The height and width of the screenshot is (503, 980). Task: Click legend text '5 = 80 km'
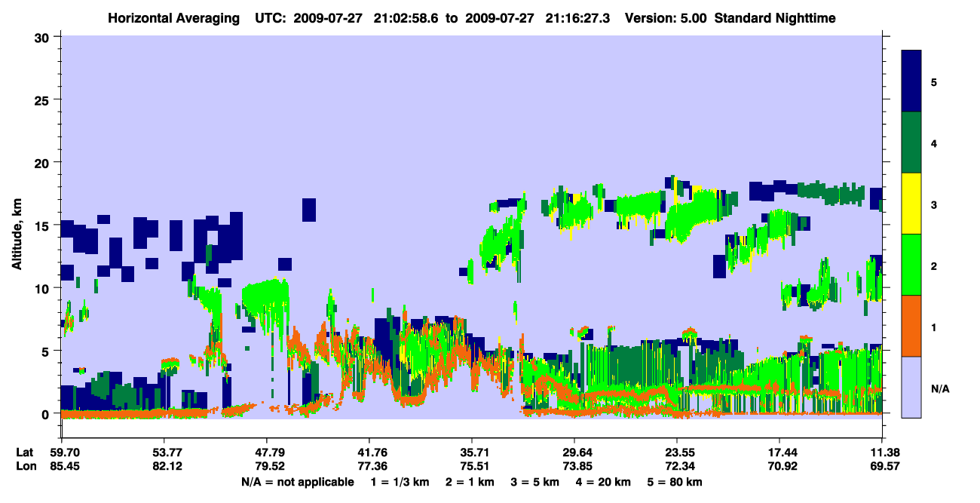click(x=675, y=482)
